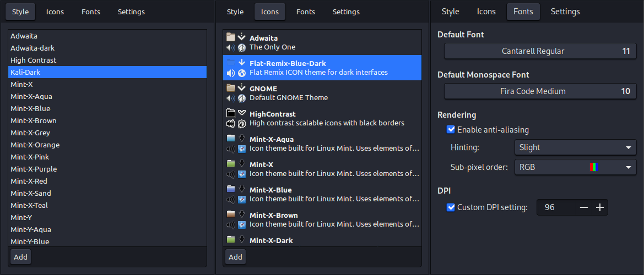644x275 pixels.
Task: Click the download arrow icon beside Adwaita
Action: coord(241,37)
